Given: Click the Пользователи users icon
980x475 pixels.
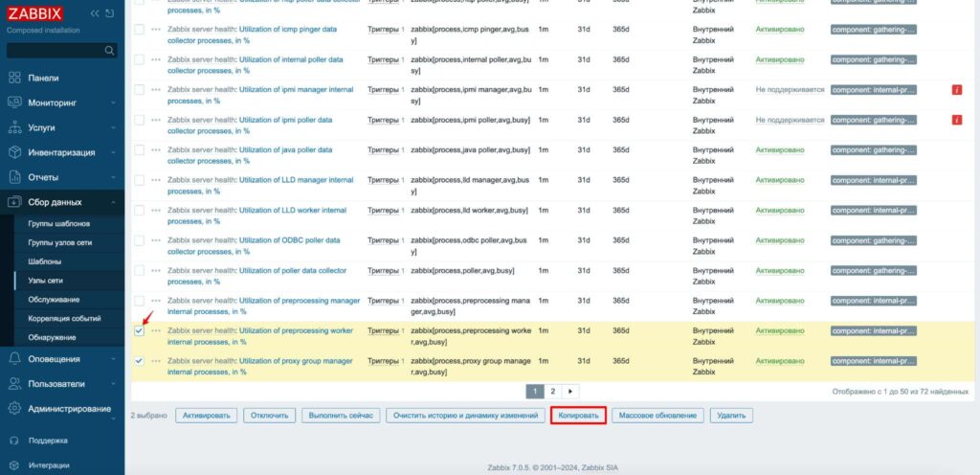Looking at the screenshot, I should (x=15, y=384).
